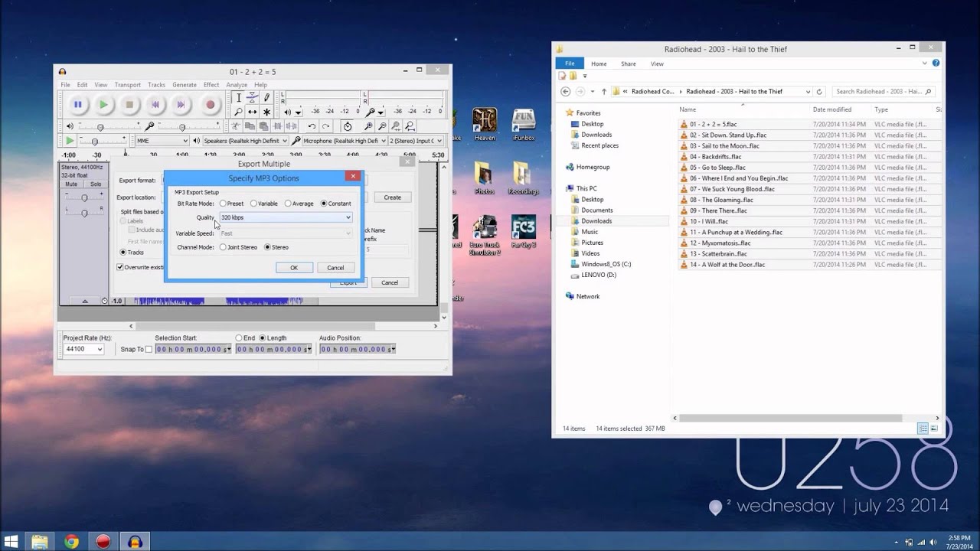Viewport: 980px width, 551px height.
Task: Click the Stop button in Audacity
Action: click(x=129, y=105)
